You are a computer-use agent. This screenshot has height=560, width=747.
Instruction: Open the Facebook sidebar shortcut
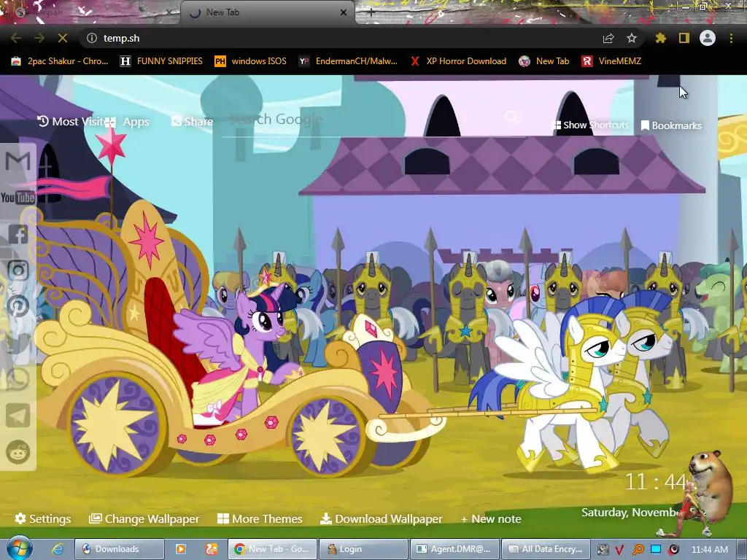pos(18,234)
